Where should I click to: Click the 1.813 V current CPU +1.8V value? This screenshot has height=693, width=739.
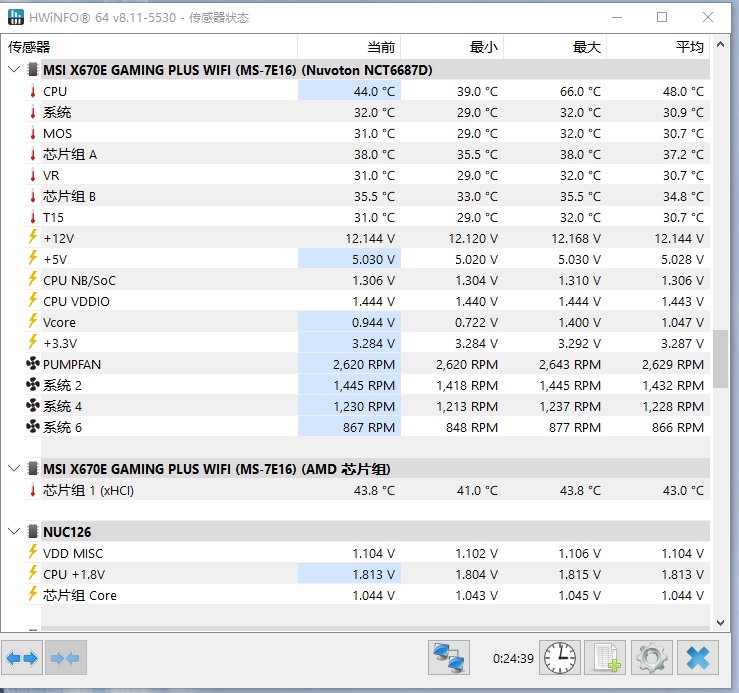373,575
